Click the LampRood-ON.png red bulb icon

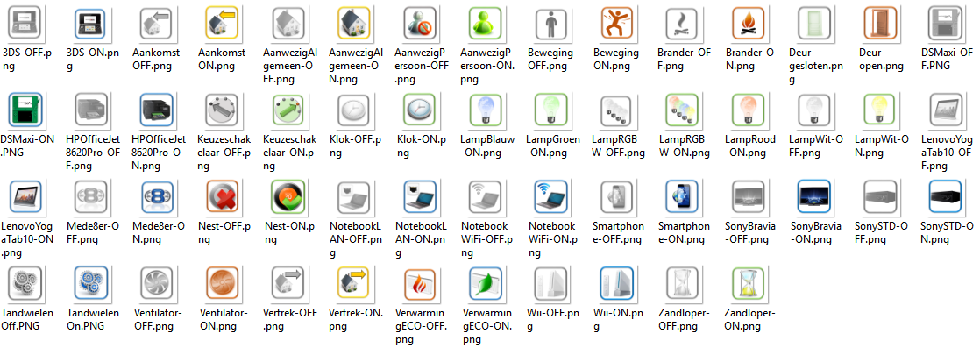(748, 110)
